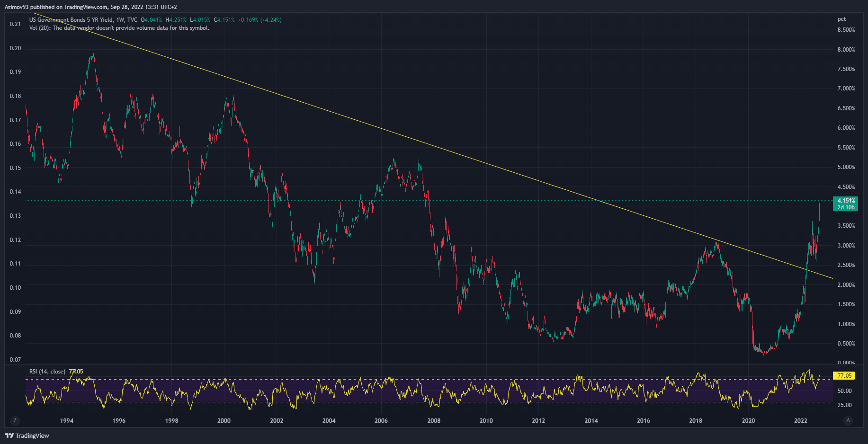Screen dimensions: 868x444
Task: Click the Asimov93 author name in header
Action: pyautogui.click(x=17, y=7)
